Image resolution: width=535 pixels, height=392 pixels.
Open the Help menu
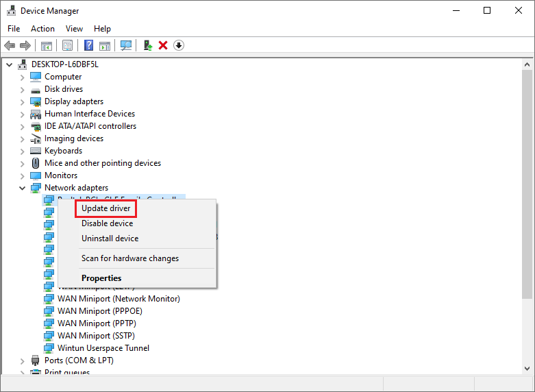click(x=102, y=29)
